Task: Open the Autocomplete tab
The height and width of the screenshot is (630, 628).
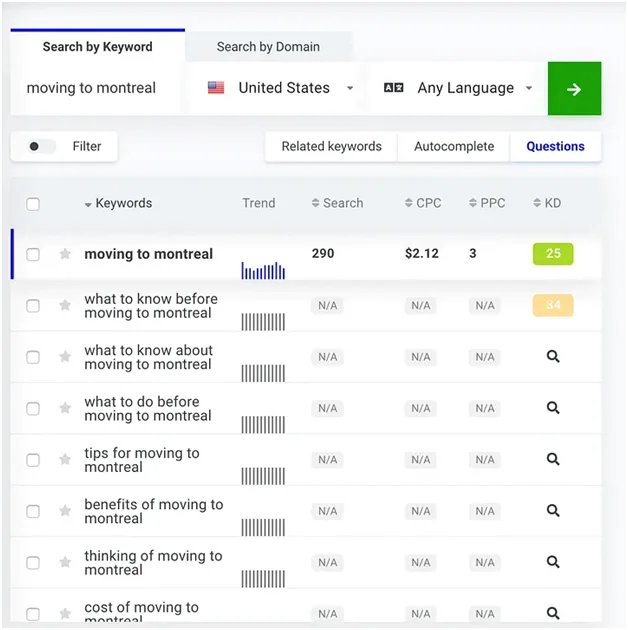Action: click(454, 146)
